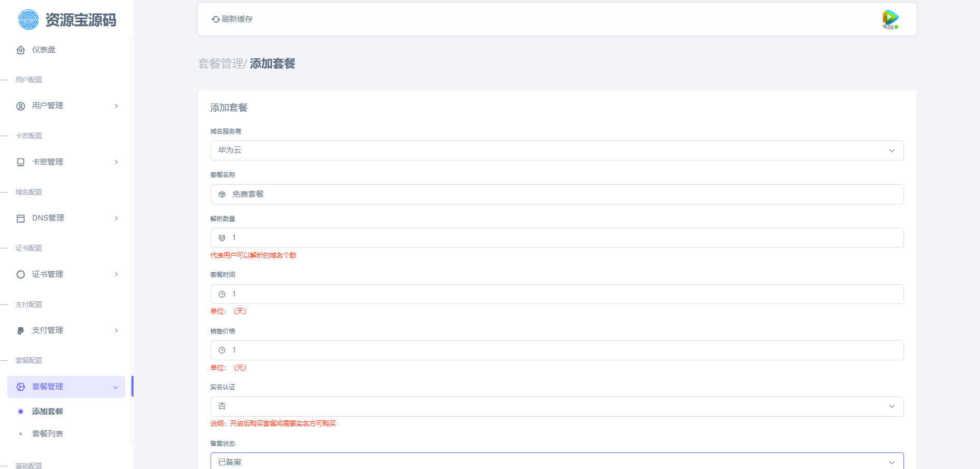Viewport: 980px width, 469px height.
Task: Click the 用户配置 section header
Action: tap(29, 80)
